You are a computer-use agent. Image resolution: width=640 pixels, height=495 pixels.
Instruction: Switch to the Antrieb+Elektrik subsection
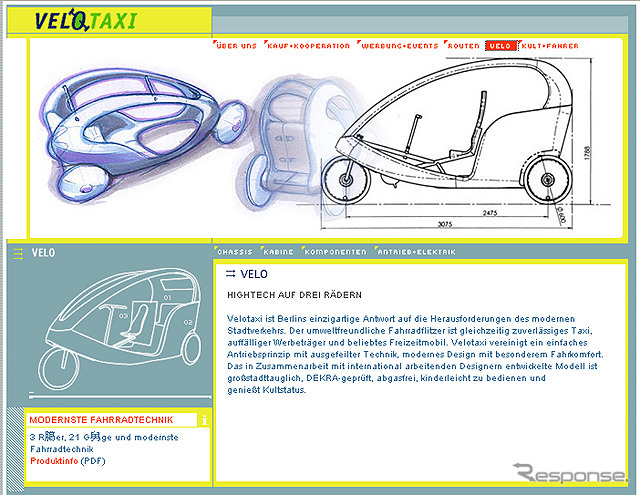(x=415, y=252)
